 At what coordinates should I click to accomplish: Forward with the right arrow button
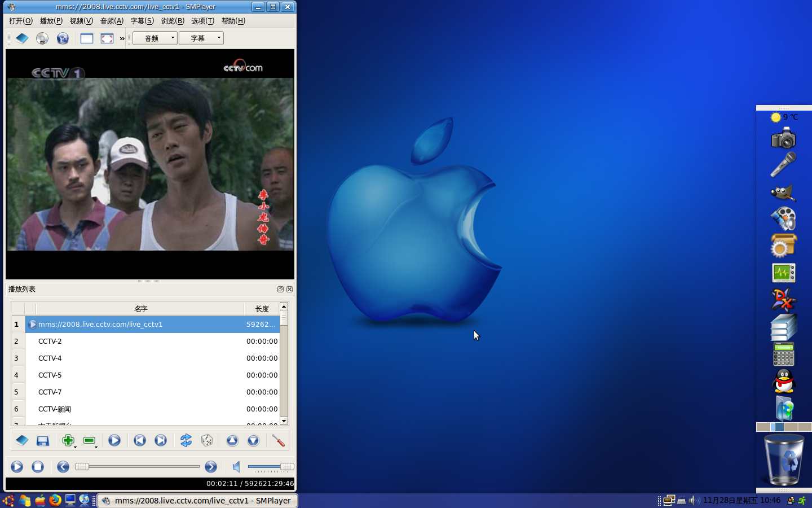click(211, 467)
